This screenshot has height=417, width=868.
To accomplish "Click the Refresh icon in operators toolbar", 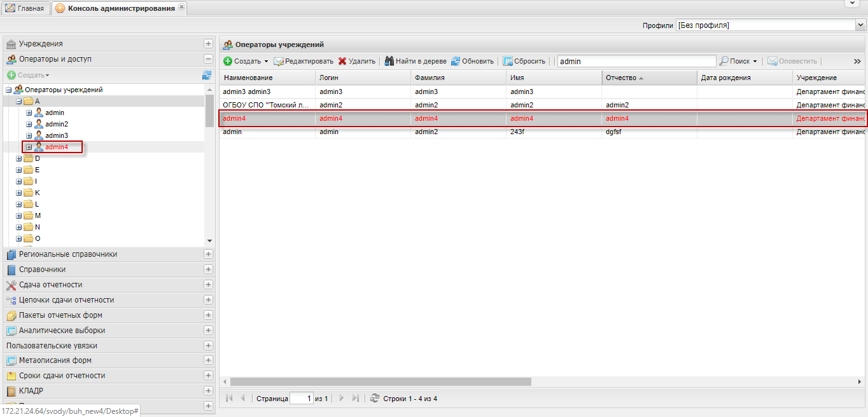I will point(456,62).
